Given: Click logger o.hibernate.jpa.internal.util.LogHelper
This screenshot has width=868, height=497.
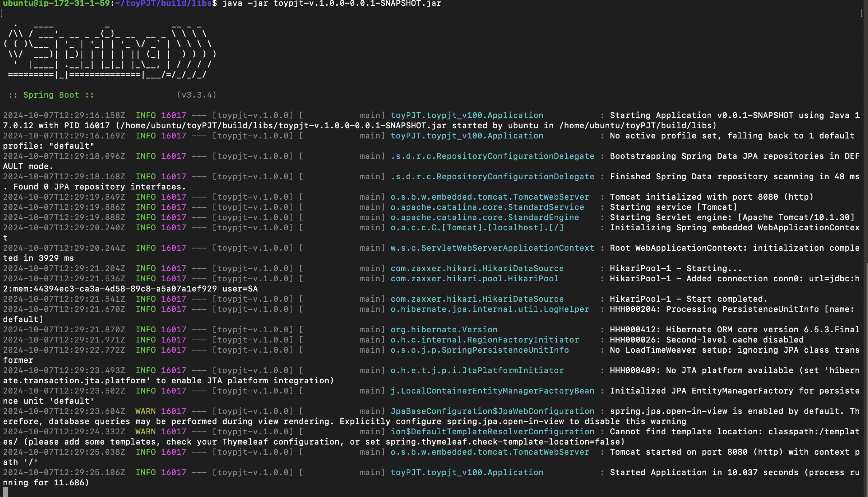Looking at the screenshot, I should [x=490, y=309].
